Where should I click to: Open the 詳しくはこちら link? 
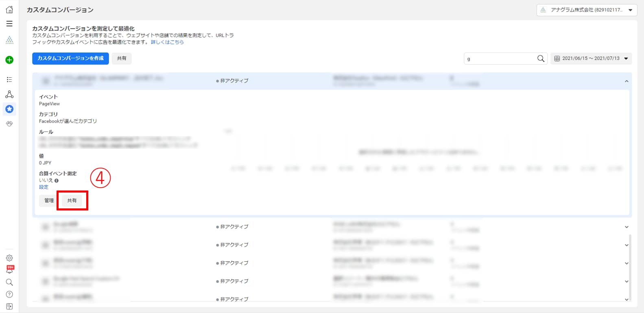[167, 42]
